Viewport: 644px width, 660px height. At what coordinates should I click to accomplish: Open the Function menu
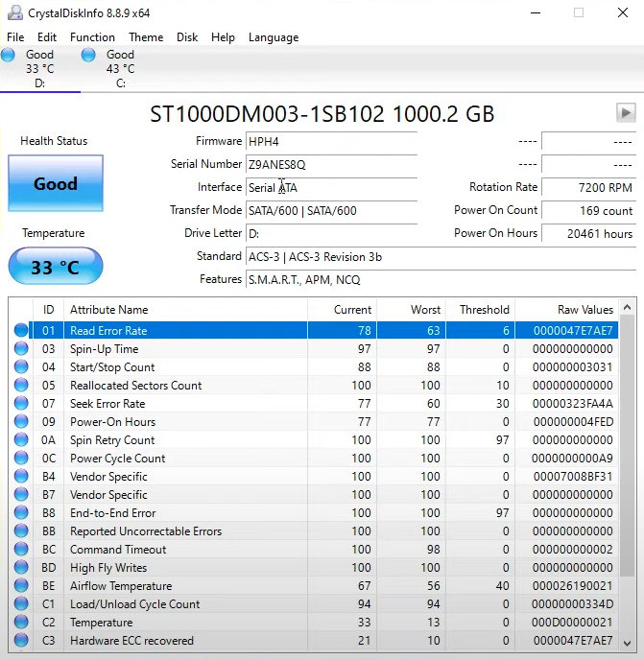92,37
